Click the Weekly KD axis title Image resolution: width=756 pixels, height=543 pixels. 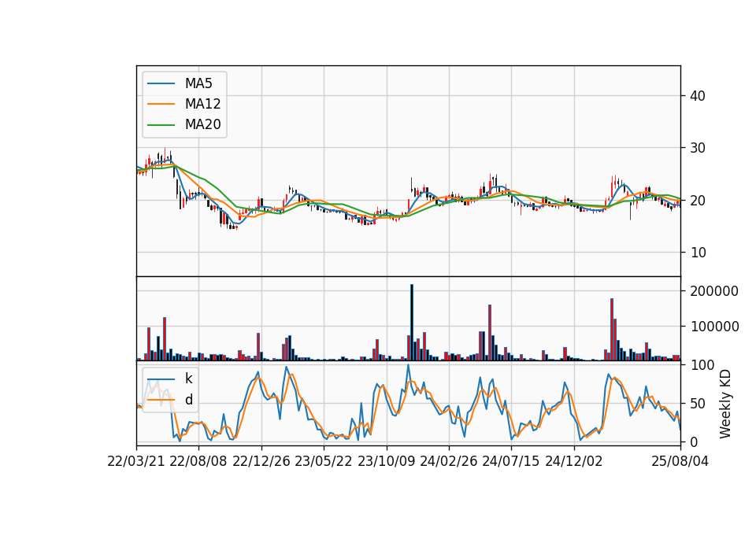(x=725, y=404)
